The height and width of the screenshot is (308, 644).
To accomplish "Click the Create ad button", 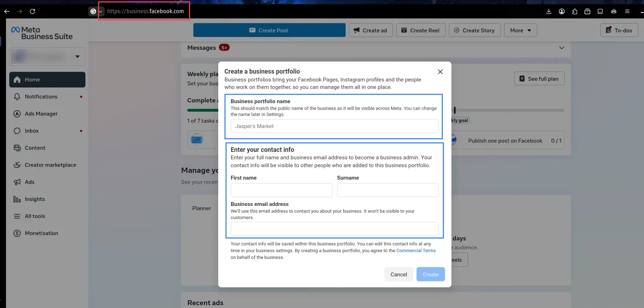I will (x=371, y=30).
